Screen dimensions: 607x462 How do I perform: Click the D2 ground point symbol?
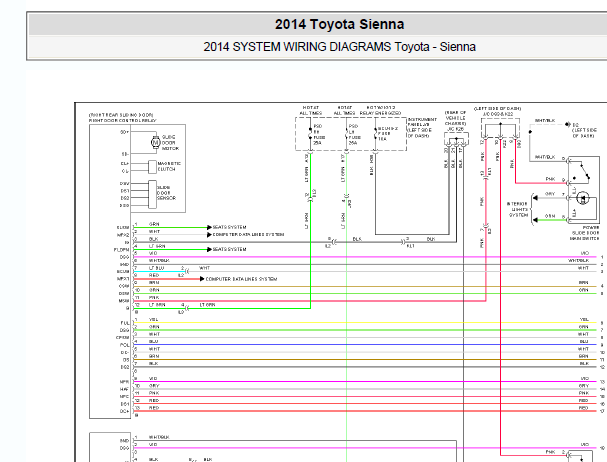pos(568,124)
